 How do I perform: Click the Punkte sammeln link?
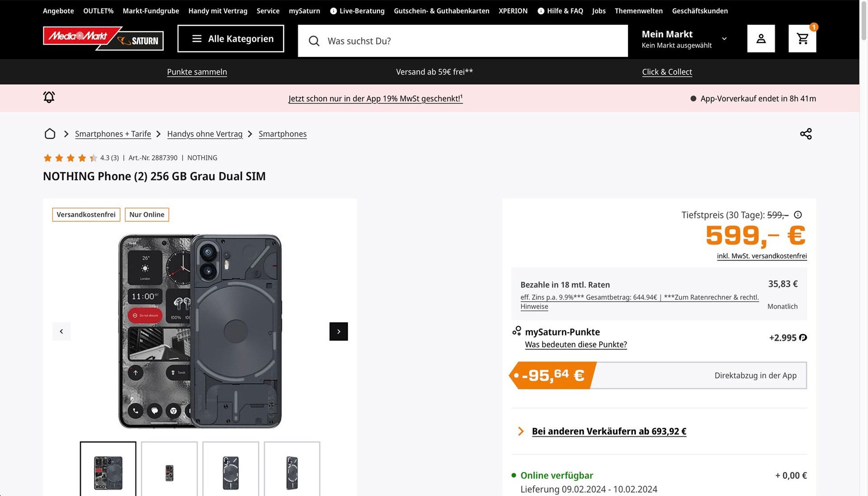(x=197, y=72)
